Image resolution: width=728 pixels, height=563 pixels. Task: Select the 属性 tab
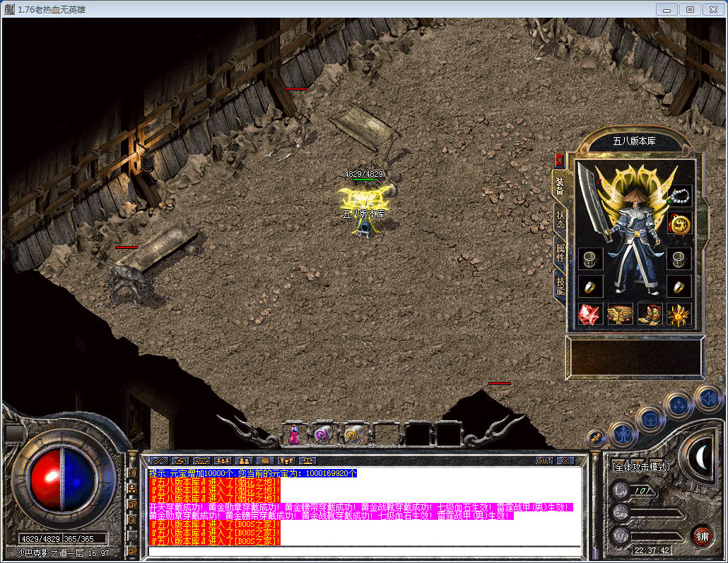(560, 253)
